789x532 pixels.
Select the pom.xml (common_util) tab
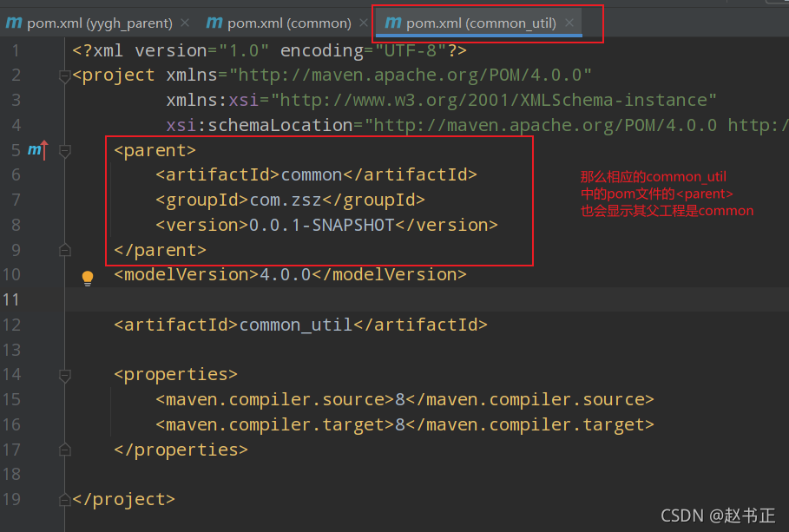481,23
